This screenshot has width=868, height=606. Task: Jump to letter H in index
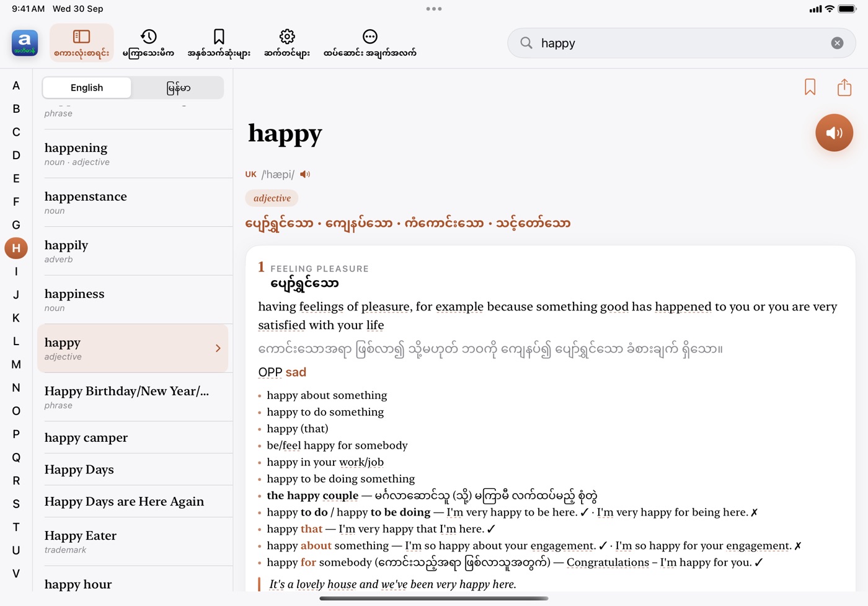coord(16,248)
